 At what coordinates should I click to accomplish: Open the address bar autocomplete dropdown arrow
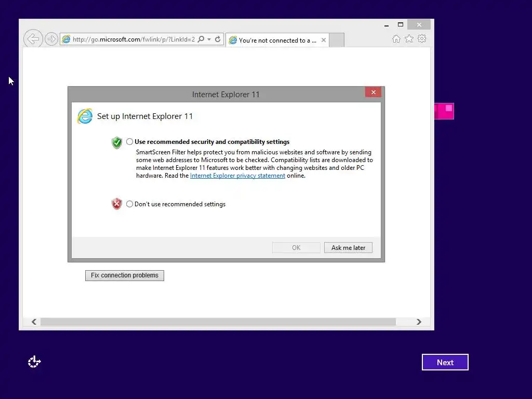point(209,39)
